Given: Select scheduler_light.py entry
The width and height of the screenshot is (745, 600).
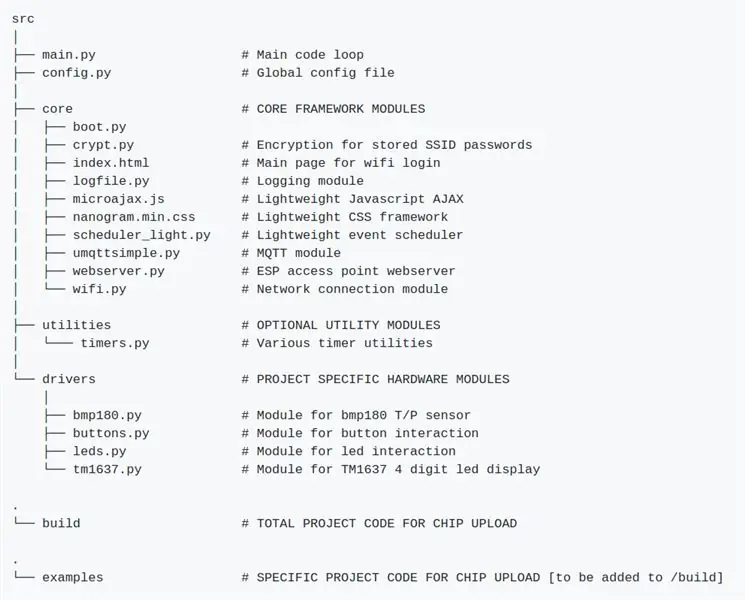Looking at the screenshot, I should 142,235.
